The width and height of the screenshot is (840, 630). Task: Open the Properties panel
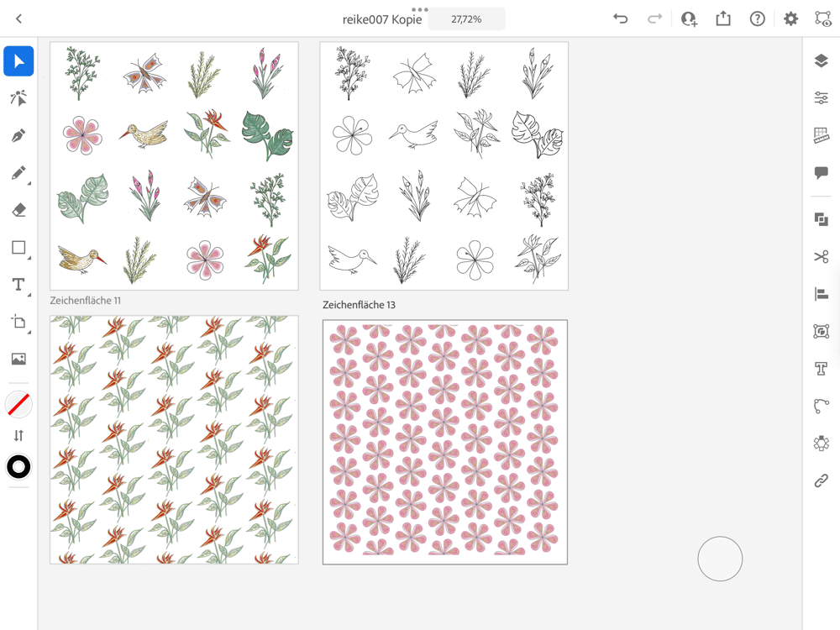point(822,98)
